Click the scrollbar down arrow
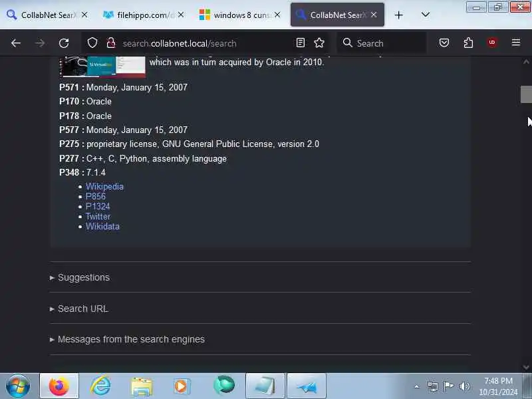This screenshot has height=399, width=532. (526, 367)
